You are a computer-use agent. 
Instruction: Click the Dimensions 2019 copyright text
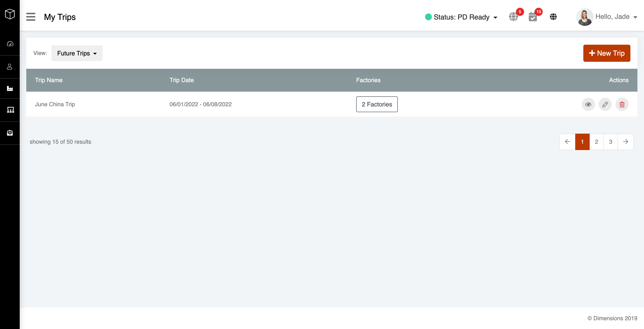612,318
